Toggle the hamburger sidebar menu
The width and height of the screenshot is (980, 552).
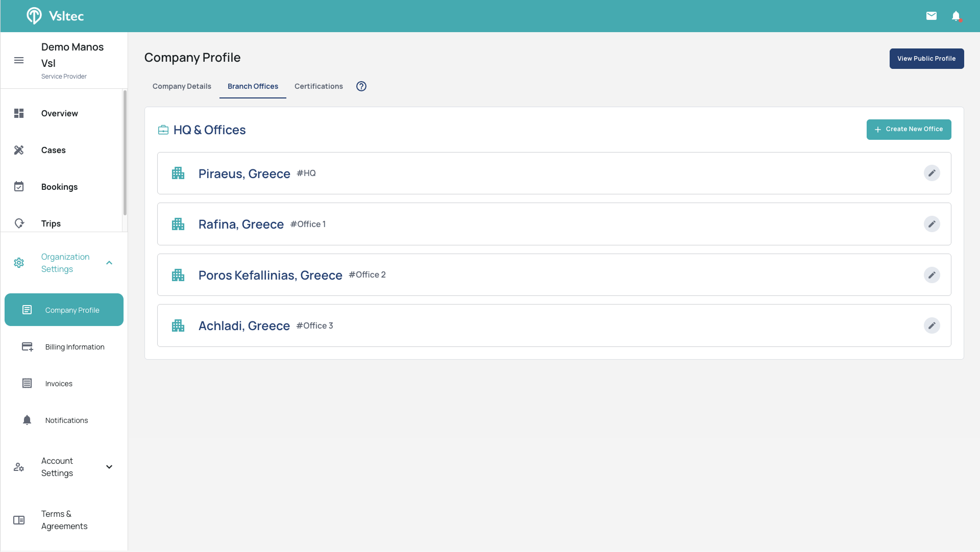click(x=19, y=60)
